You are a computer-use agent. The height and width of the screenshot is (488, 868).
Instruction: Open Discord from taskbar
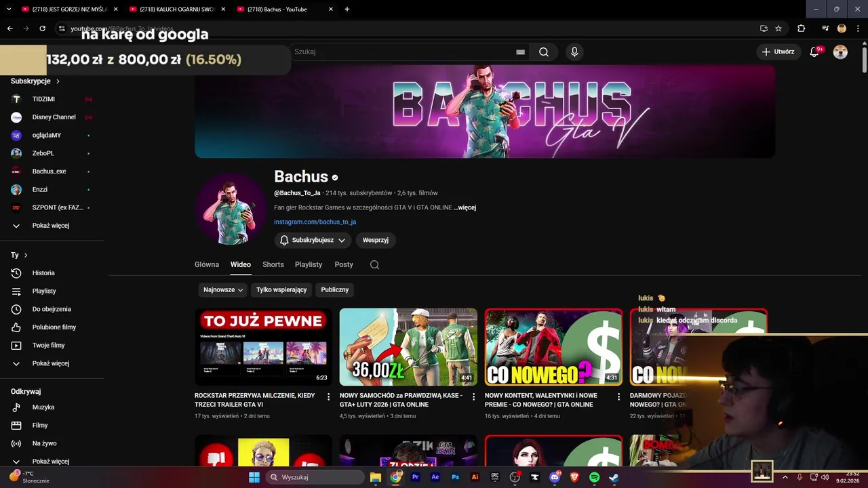point(555,477)
